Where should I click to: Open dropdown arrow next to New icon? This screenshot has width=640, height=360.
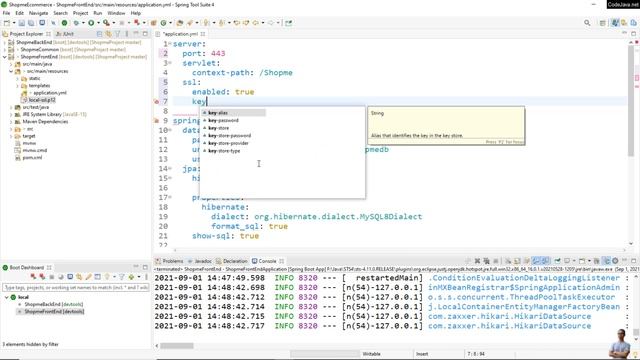point(14,23)
